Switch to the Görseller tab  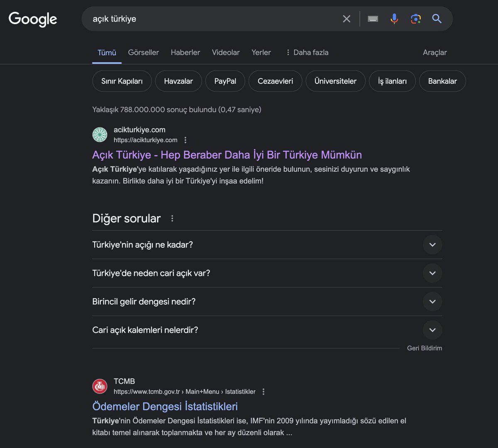pos(143,52)
